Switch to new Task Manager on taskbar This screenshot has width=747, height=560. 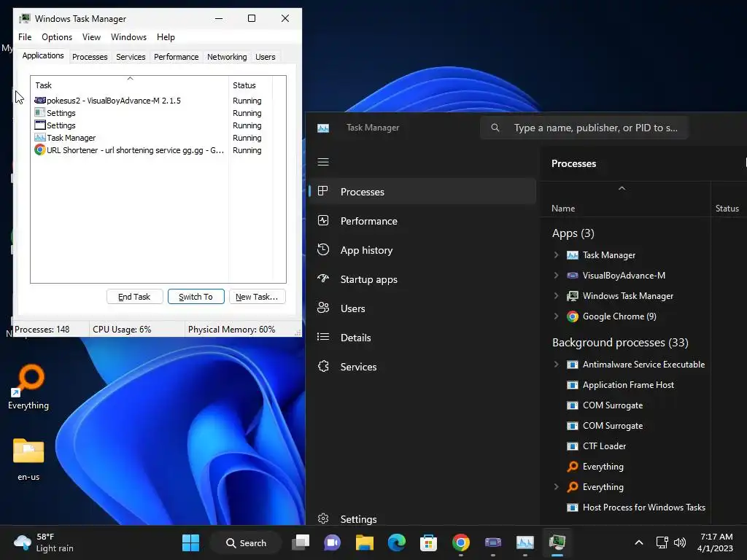pos(525,542)
